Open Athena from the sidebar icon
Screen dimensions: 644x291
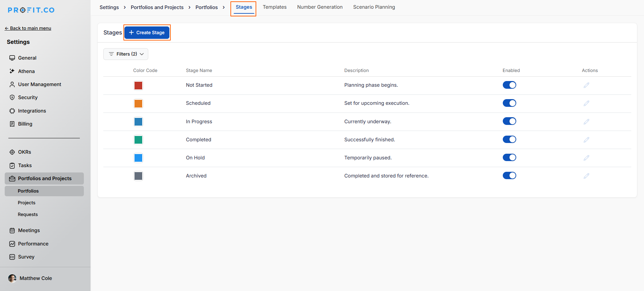[x=12, y=71]
